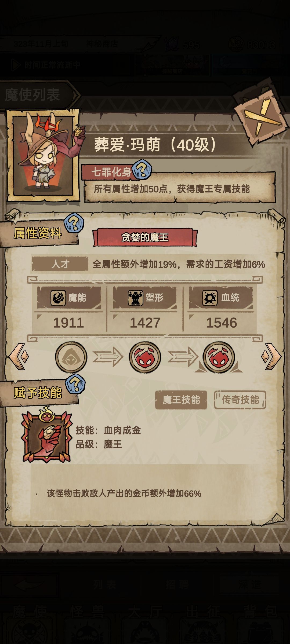This screenshot has height=644, width=290.
Task: Go to next envoy with right arrow
Action: click(271, 357)
